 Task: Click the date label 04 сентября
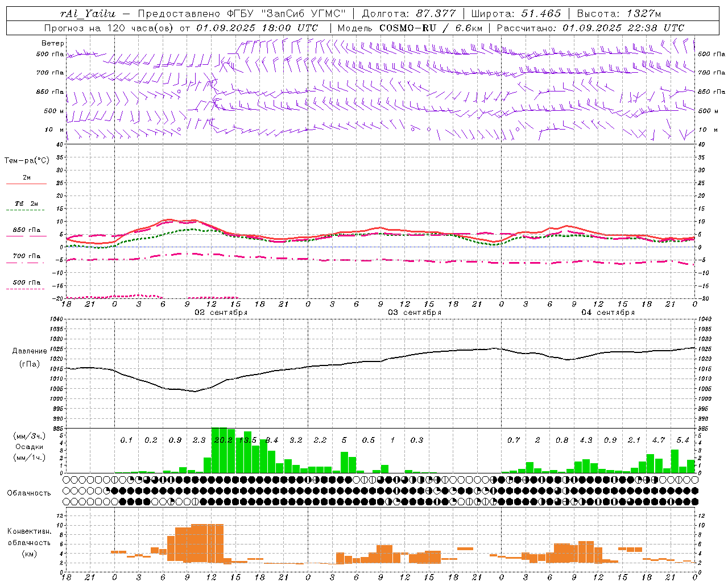tap(608, 313)
